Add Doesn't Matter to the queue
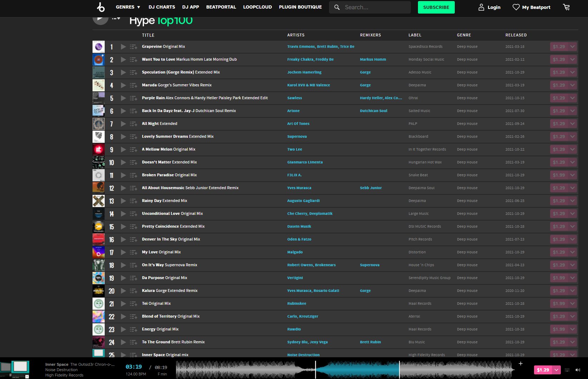 [134, 162]
